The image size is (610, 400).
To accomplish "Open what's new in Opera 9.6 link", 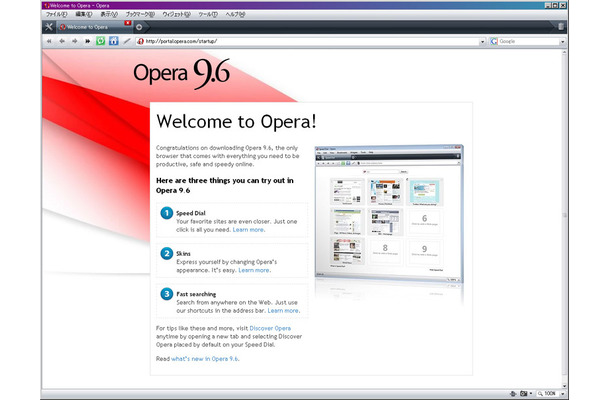I will [205, 359].
